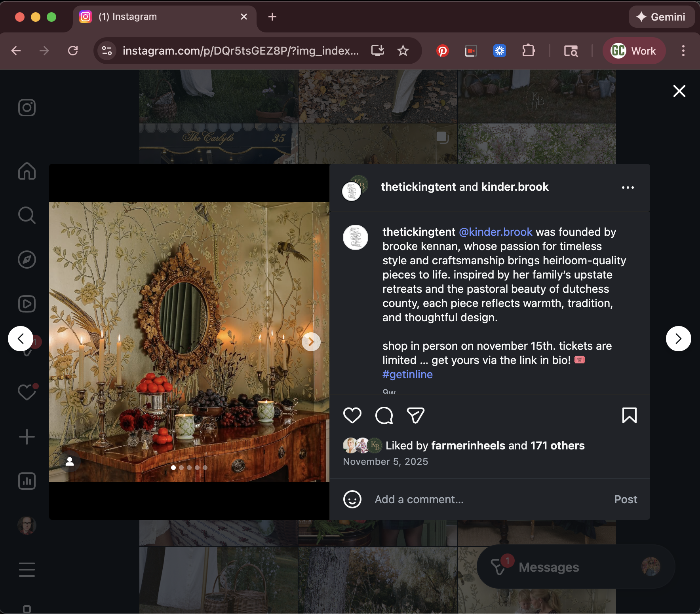Screen dimensions: 700x614
Task: Select the second carousel dot indicator
Action: pos(181,468)
